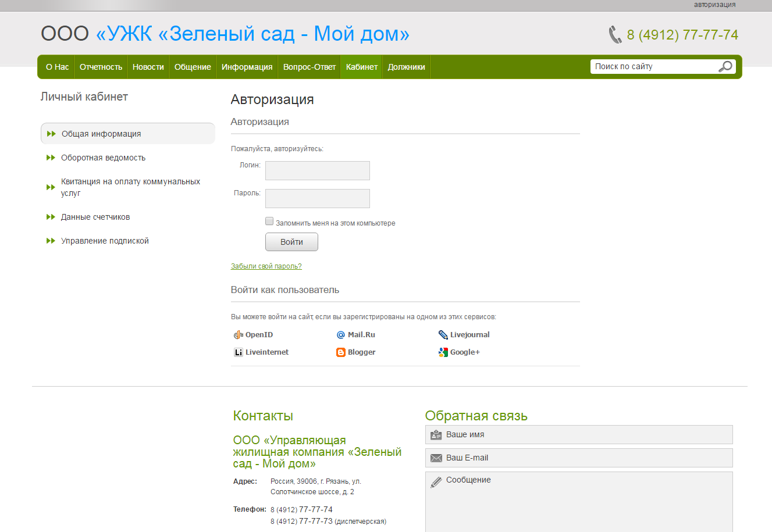Log in via the Livejournal link
Viewport: 772px width, 532px height.
pyautogui.click(x=469, y=335)
